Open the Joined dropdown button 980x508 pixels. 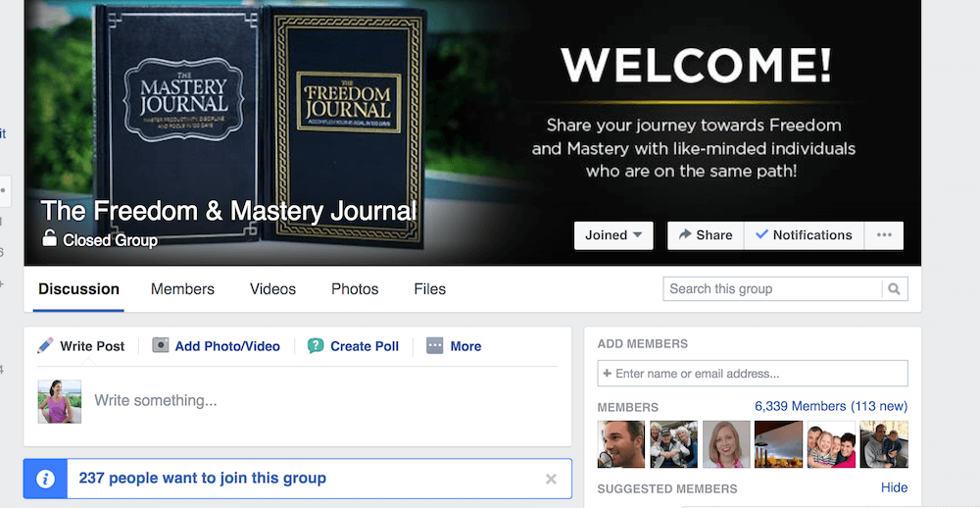pyautogui.click(x=613, y=235)
